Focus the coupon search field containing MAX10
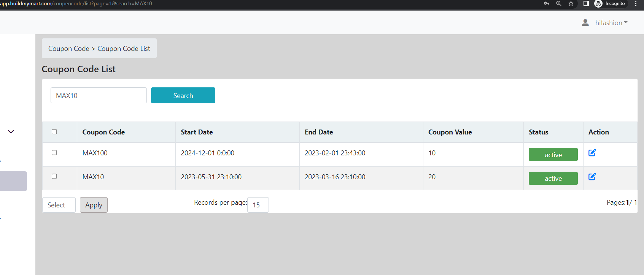Viewport: 644px width, 275px height. tap(99, 95)
